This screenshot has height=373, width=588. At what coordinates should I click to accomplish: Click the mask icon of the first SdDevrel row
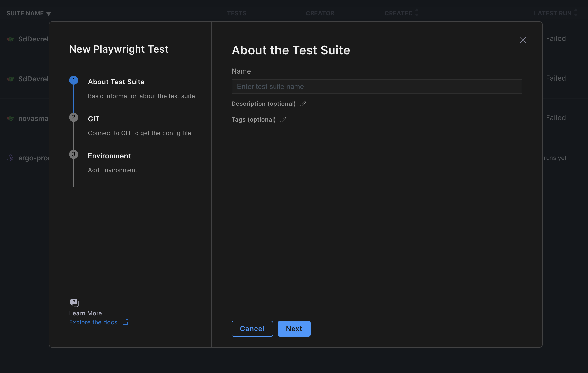click(x=10, y=39)
